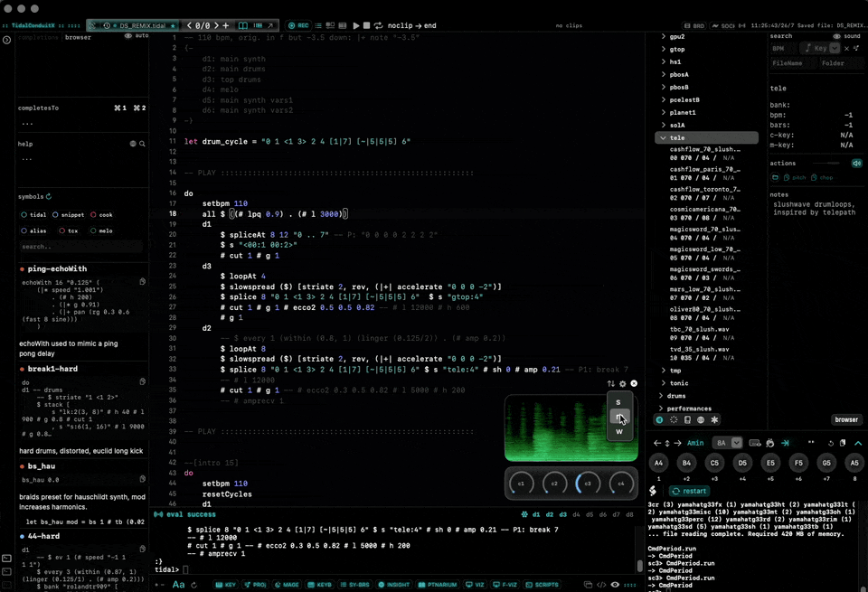Add a new file with plus icon

(x=225, y=25)
